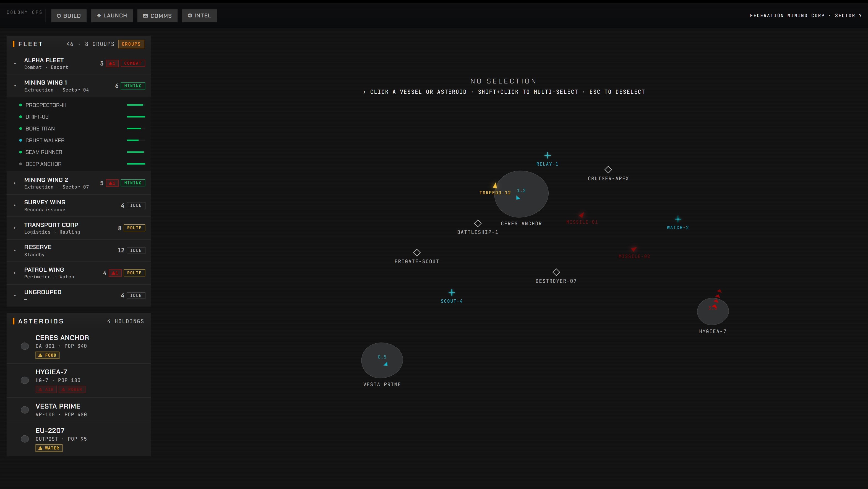Screen dimensions: 868x489
Task: Click the AIR warning tag on HYGIEA-7
Action: coord(46,390)
